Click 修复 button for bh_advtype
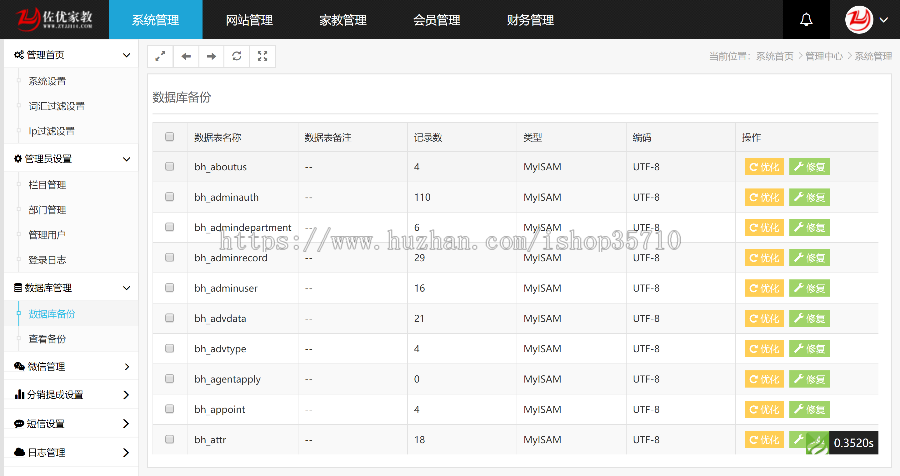 pyautogui.click(x=809, y=349)
